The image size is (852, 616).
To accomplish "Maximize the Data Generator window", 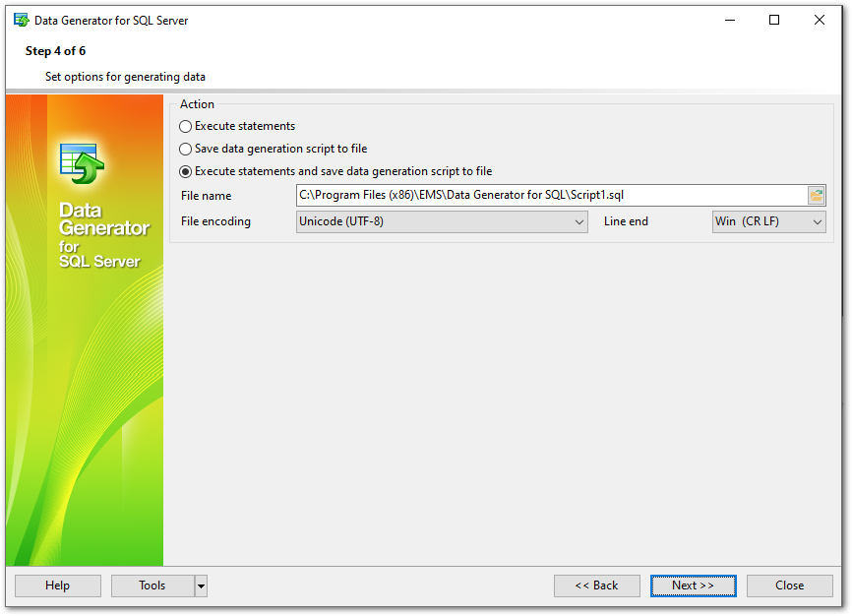I will [774, 20].
